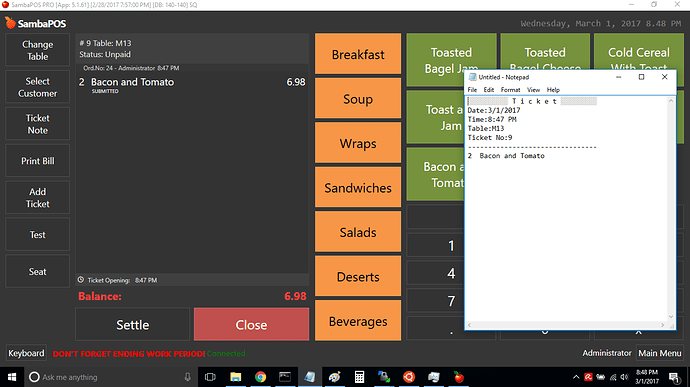Click the Notepad vertical scrollbar down arrow

[671, 317]
